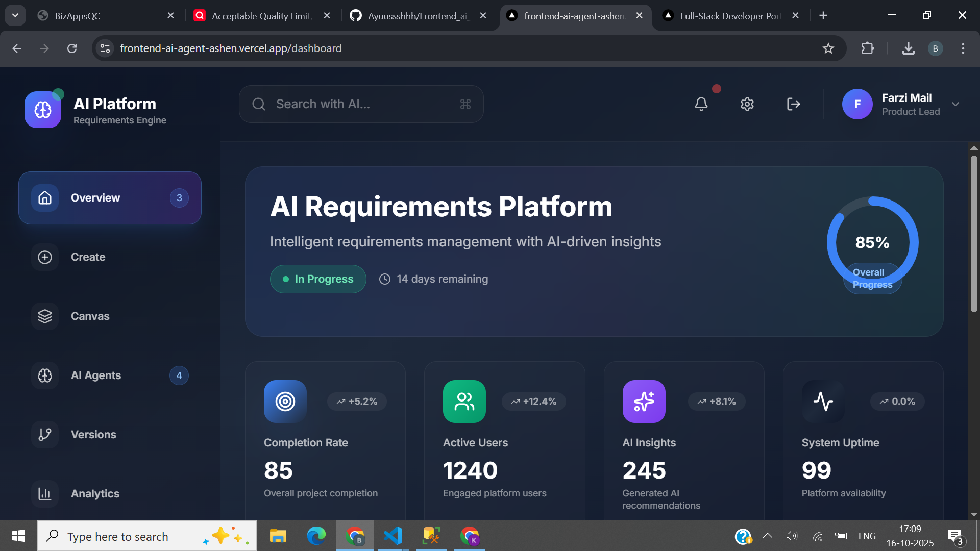This screenshot has height=551, width=980.
Task: Open the Canvas section via its layers icon
Action: coord(45,316)
